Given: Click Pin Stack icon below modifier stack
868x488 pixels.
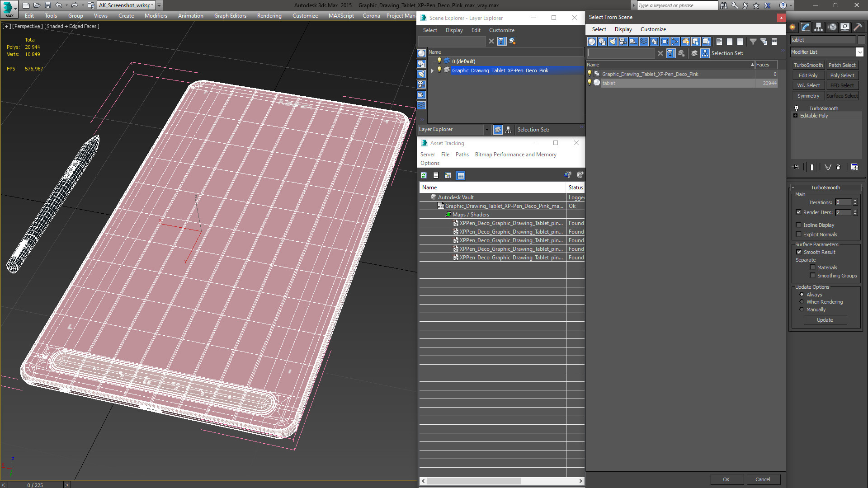Looking at the screenshot, I should (796, 167).
